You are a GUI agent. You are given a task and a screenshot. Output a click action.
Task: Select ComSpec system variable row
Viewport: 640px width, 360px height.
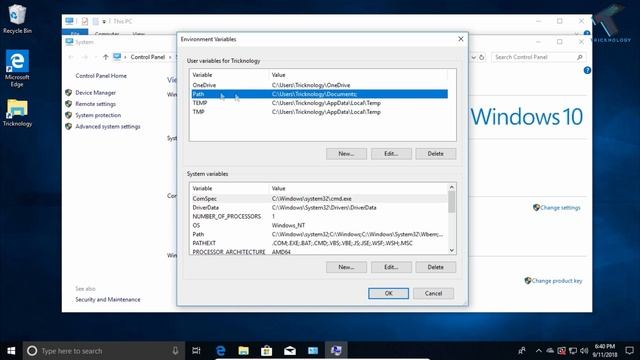tap(320, 199)
